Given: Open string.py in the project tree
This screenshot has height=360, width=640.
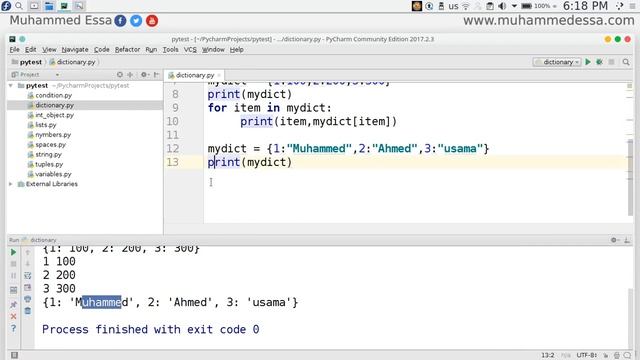Looking at the screenshot, I should [x=49, y=154].
